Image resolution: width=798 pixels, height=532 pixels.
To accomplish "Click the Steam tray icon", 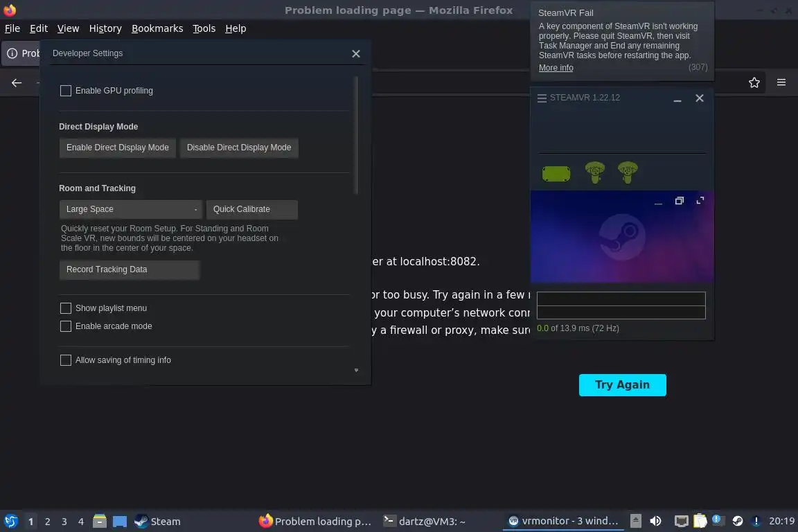I will (738, 521).
